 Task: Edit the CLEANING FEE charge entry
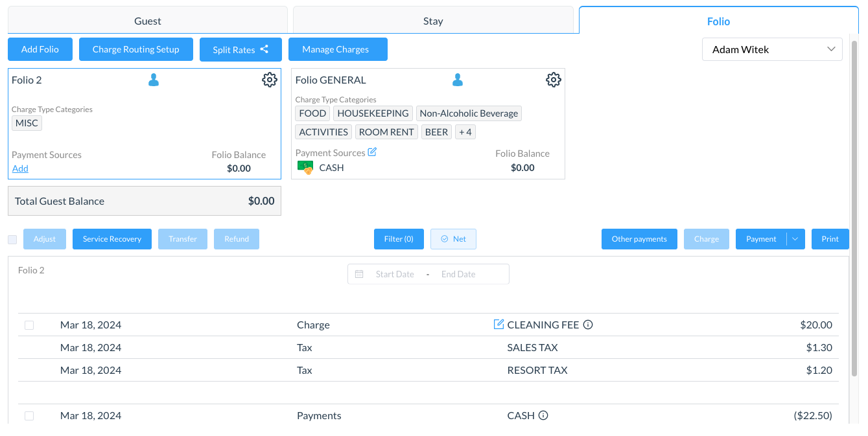(499, 325)
